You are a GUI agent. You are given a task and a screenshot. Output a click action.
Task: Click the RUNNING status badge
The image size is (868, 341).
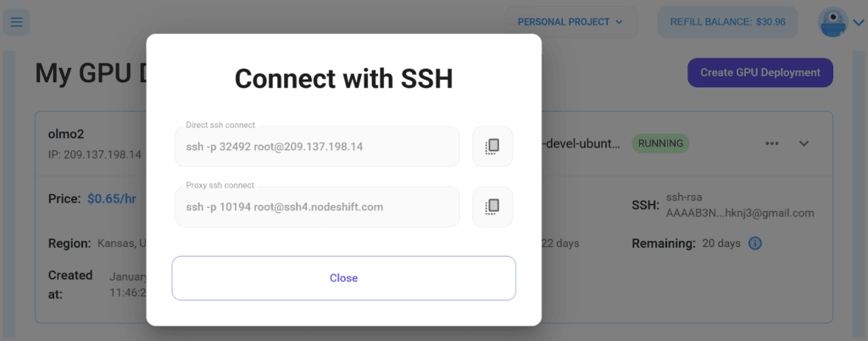pyautogui.click(x=660, y=143)
